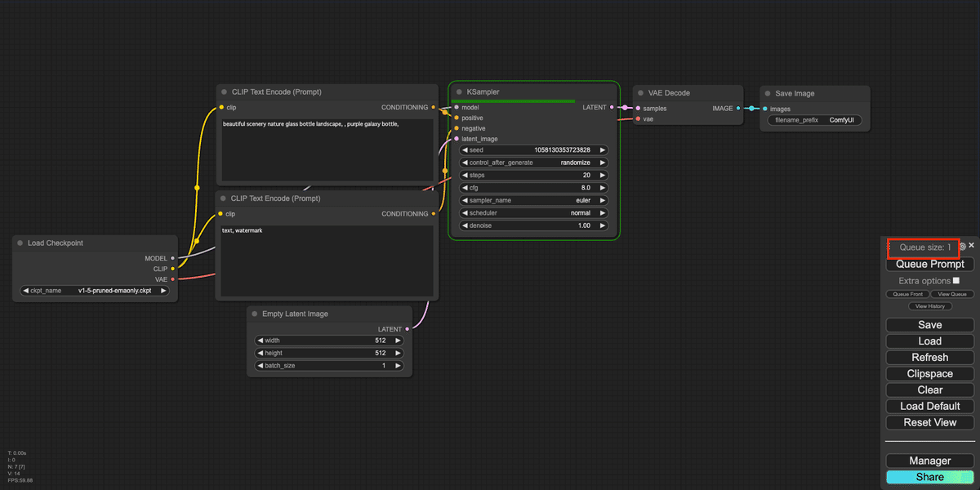
Task: Click the latent_image input port on KSampler
Action: 457,139
